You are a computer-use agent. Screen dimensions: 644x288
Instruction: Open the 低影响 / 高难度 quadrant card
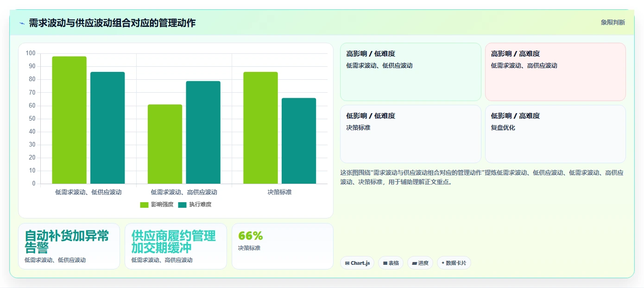pos(556,134)
